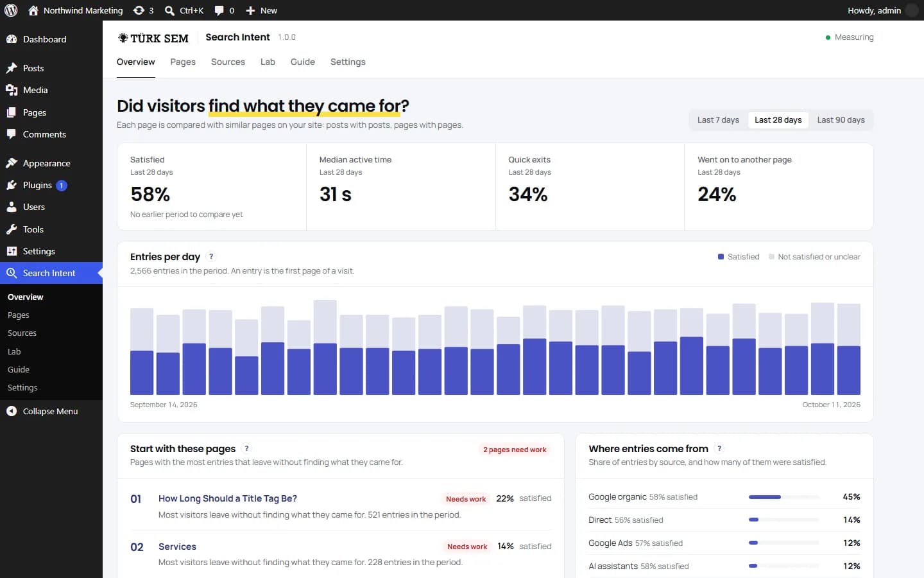Screen dimensions: 924x578
Task: Click the Collapse Menu arrow icon
Action: tap(12, 411)
